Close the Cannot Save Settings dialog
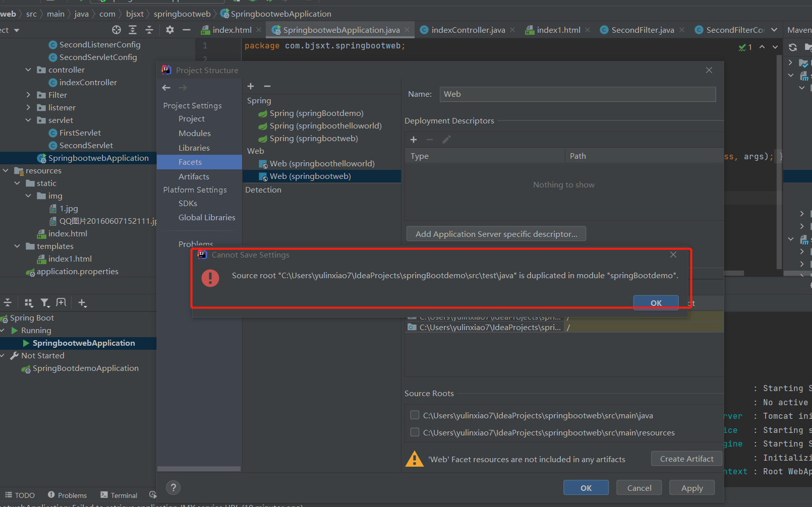The image size is (812, 507). (x=673, y=255)
